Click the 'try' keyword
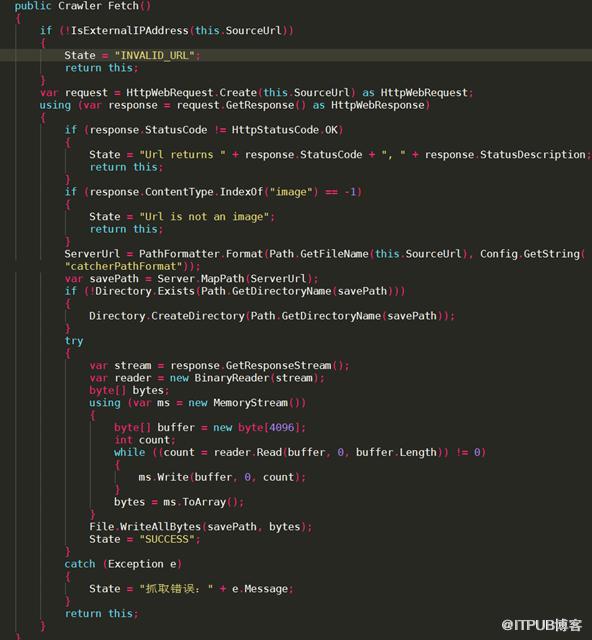 pos(74,341)
